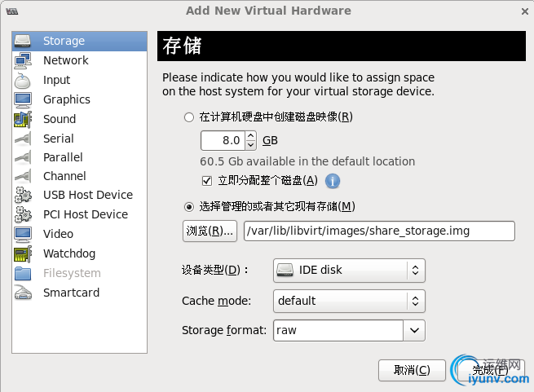
Task: Toggle allocate entire disk now checkbox
Action: click(x=206, y=180)
